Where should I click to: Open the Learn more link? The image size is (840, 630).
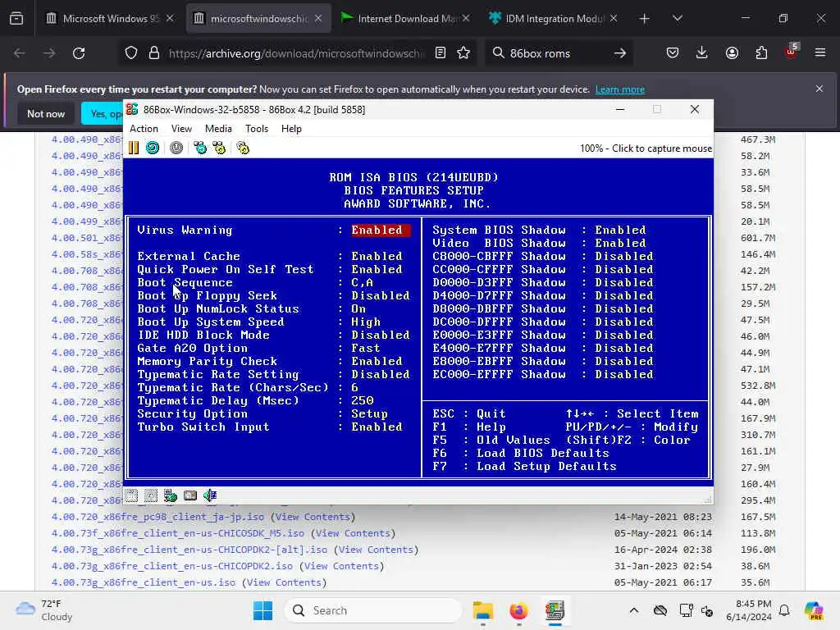click(x=620, y=89)
